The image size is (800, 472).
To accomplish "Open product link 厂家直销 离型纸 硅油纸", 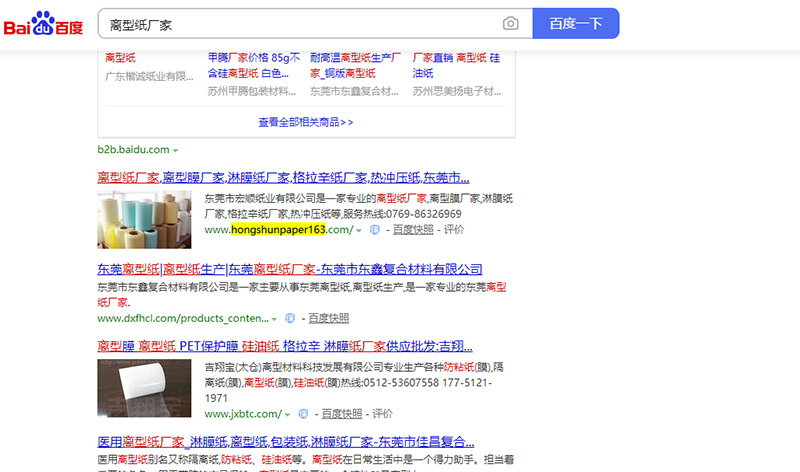I will [456, 65].
